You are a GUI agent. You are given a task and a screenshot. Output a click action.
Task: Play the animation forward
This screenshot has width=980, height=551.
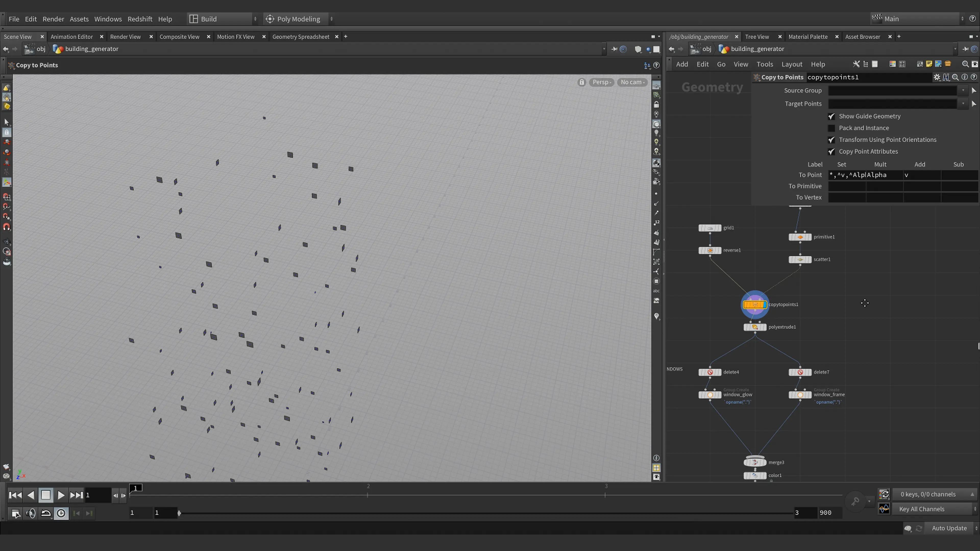point(61,495)
